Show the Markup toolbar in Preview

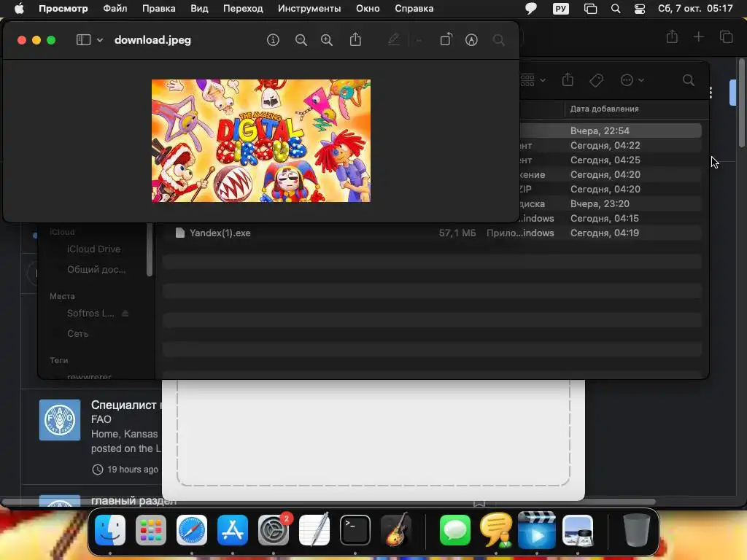(471, 40)
